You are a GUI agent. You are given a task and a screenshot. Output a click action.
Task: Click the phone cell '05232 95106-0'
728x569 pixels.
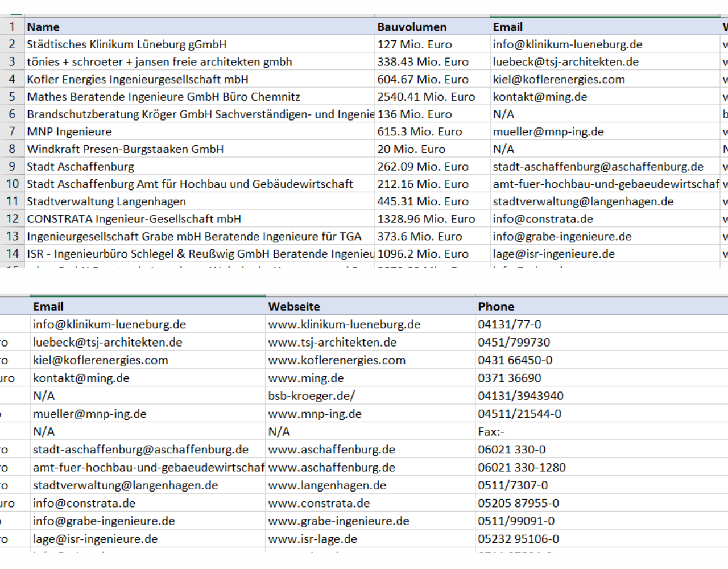pos(602,539)
